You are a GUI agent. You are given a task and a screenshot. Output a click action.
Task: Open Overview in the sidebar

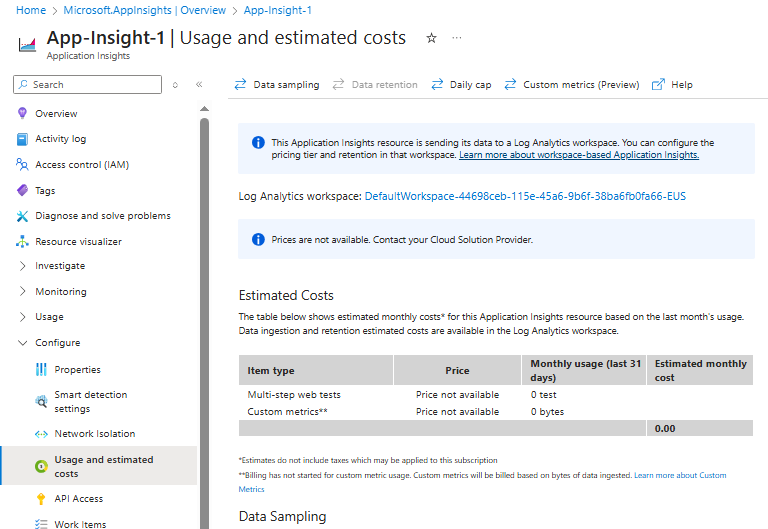pyautogui.click(x=56, y=114)
